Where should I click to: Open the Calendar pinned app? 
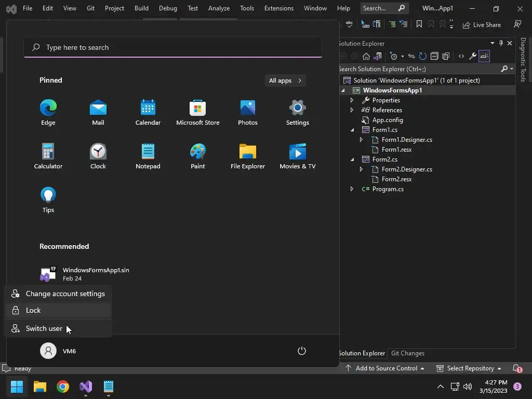148,112
